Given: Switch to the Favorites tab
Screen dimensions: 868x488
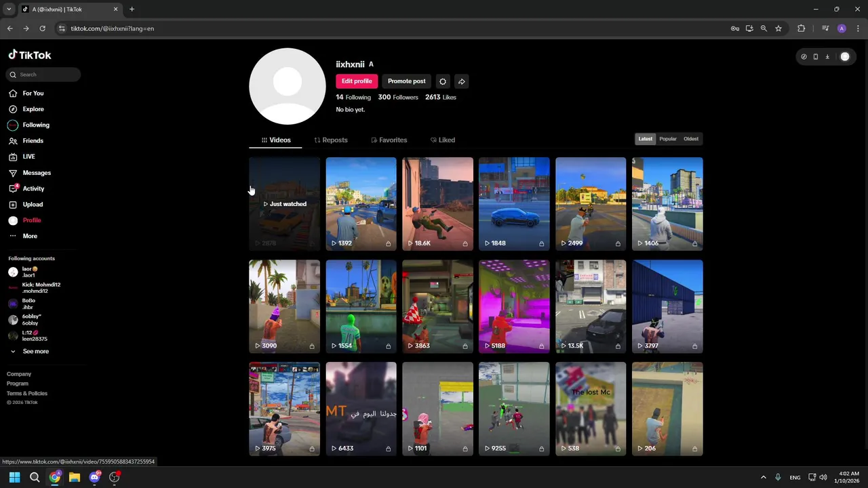Looking at the screenshot, I should coord(389,140).
